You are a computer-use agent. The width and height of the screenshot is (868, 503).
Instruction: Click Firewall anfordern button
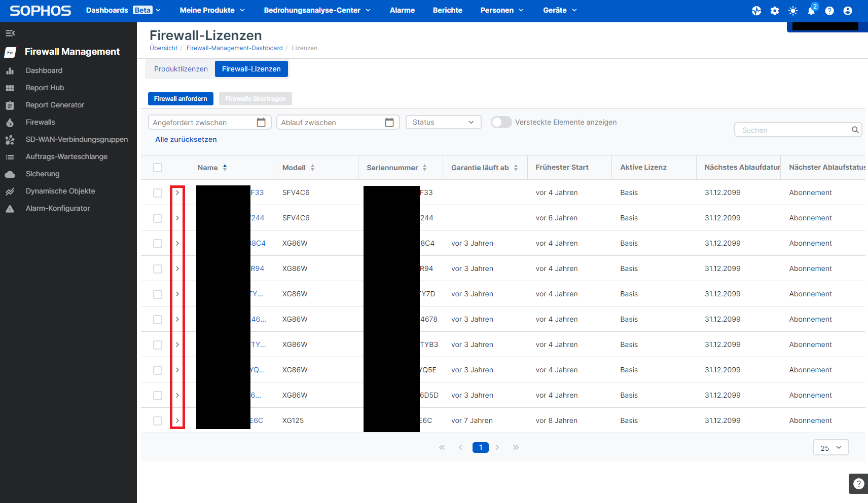tap(180, 99)
